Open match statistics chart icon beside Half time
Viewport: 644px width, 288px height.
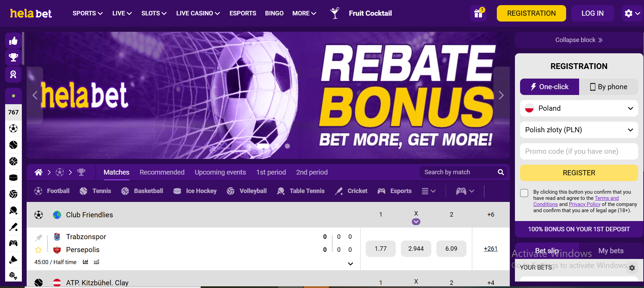(x=86, y=262)
